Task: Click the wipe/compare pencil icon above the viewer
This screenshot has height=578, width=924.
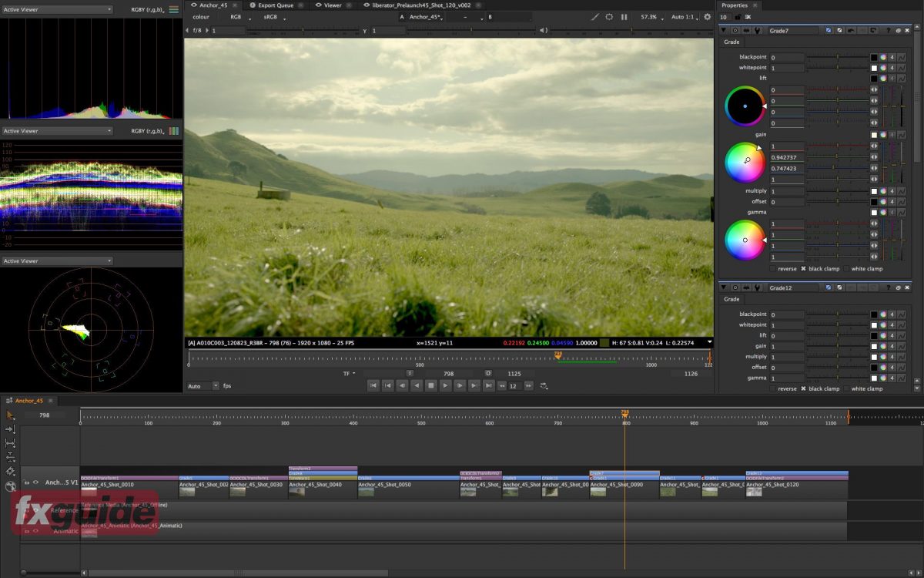Action: click(x=595, y=16)
